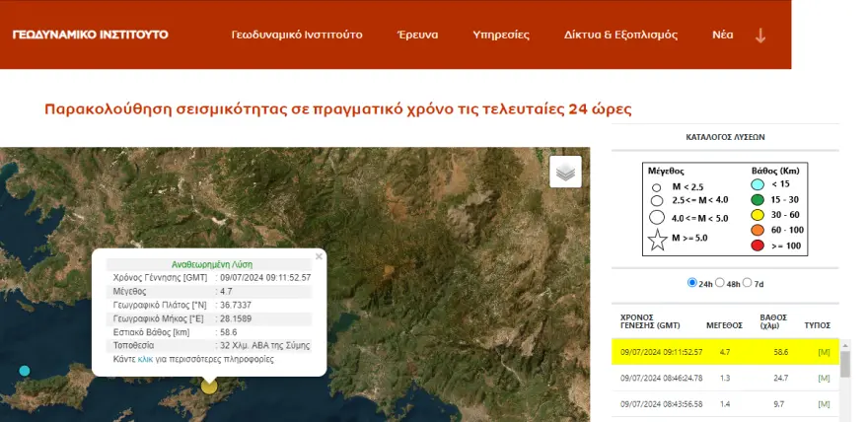868x422 pixels.
Task: Click the down arrow icon in navigation bar
Action: (x=759, y=35)
